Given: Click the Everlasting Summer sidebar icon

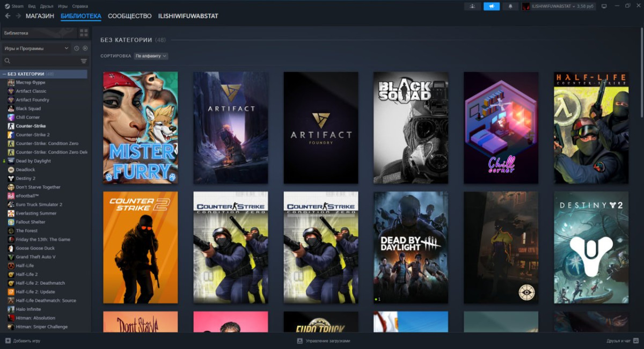Looking at the screenshot, I should coord(11,213).
